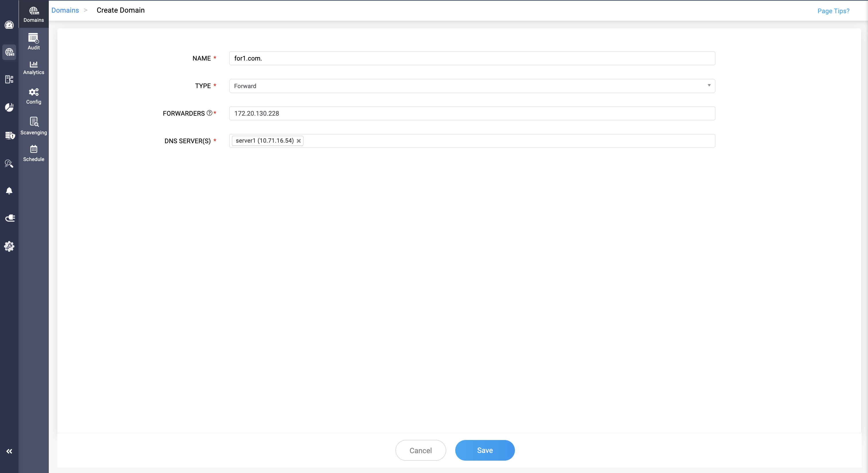868x473 pixels.
Task: Click the settings gear-wrench icon
Action: coord(9,246)
